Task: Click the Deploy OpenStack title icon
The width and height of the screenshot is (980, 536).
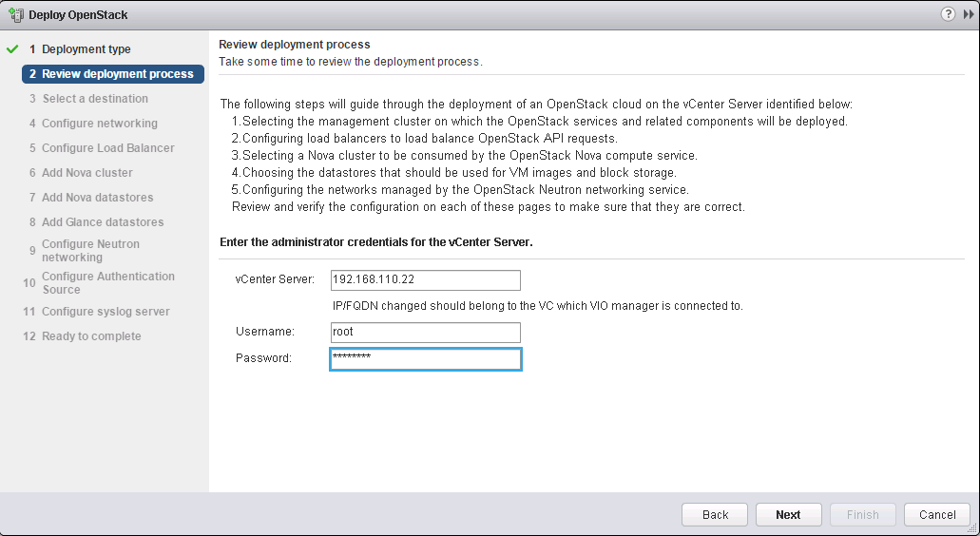Action: [x=16, y=15]
